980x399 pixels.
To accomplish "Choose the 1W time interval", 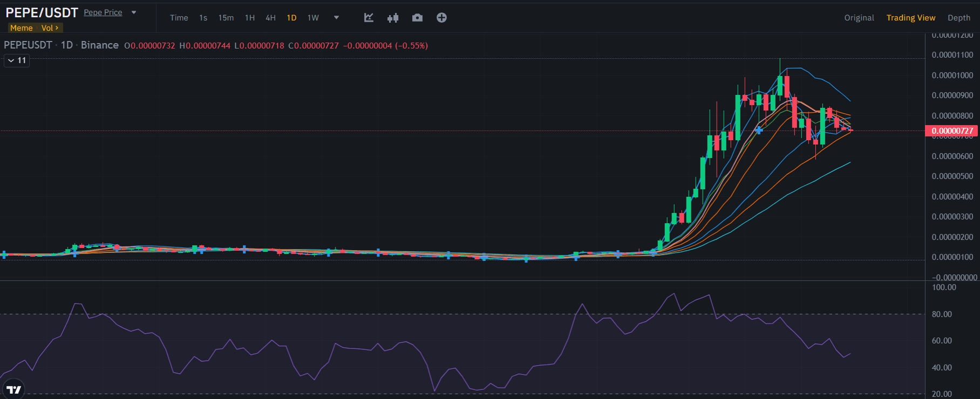I will click(313, 18).
